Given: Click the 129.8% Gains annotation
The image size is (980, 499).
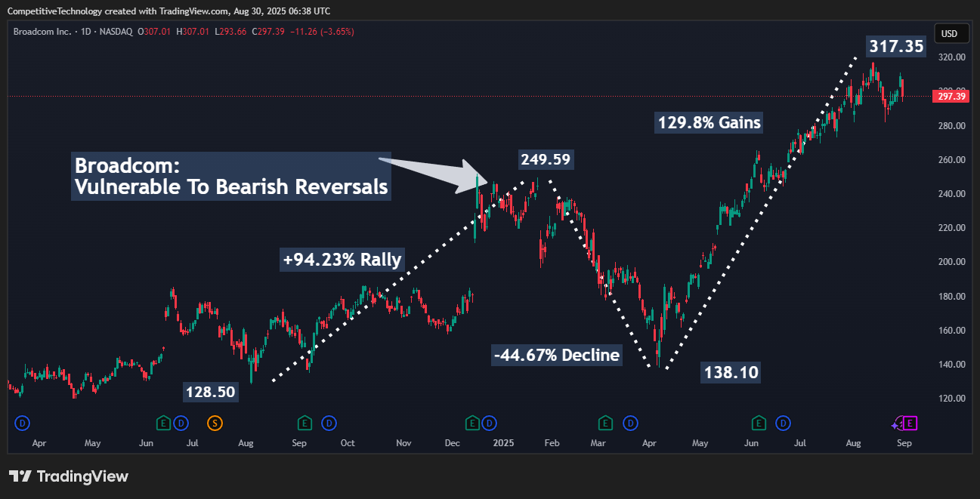Looking at the screenshot, I should tap(708, 122).
